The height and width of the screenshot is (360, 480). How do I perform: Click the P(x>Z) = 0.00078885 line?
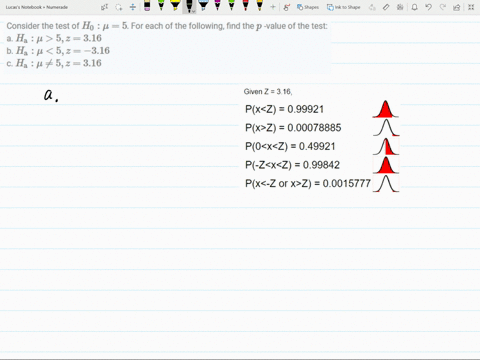coord(293,128)
